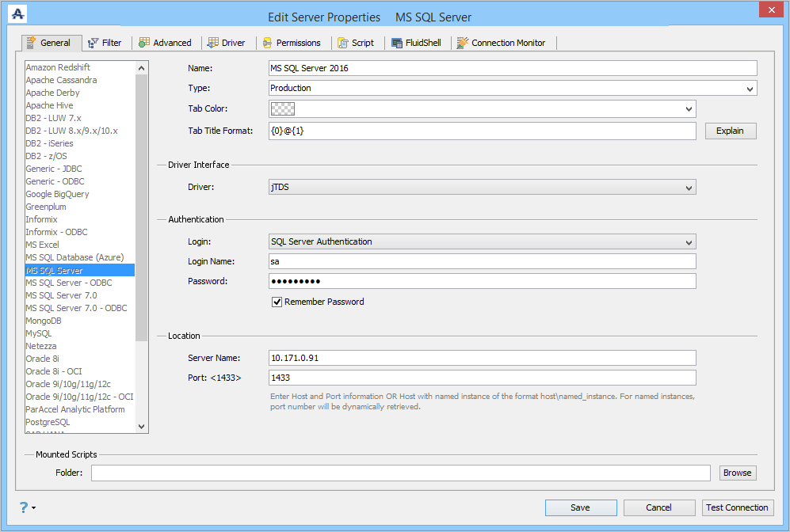Click the Script tab icon
The image size is (790, 532).
click(x=343, y=43)
